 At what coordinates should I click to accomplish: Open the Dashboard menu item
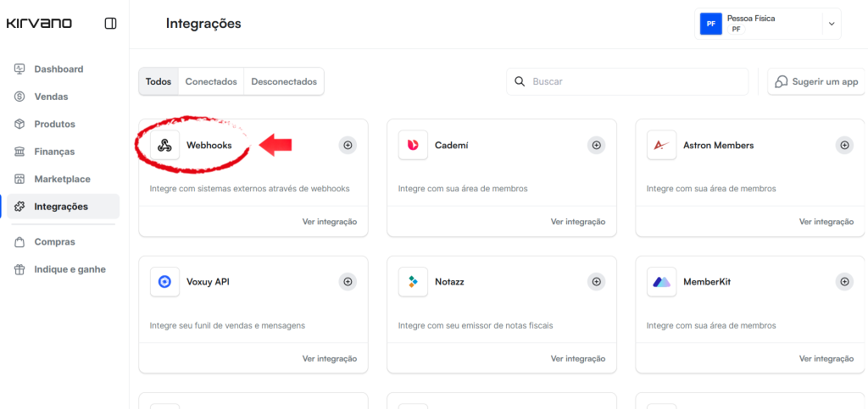[x=58, y=69]
